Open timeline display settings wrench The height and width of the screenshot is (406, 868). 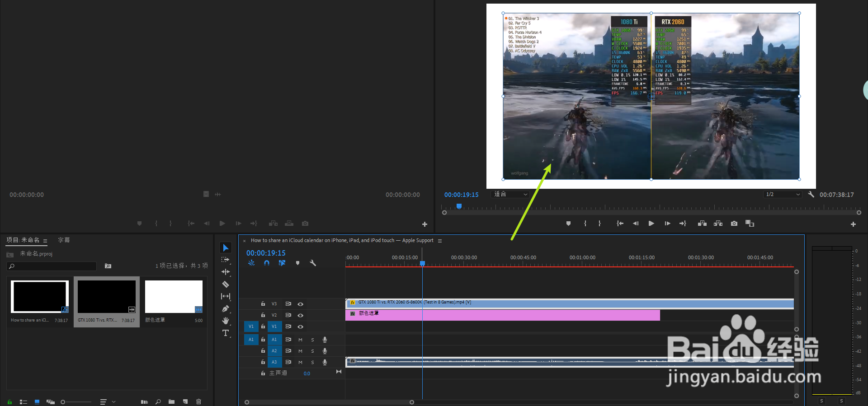coord(313,263)
